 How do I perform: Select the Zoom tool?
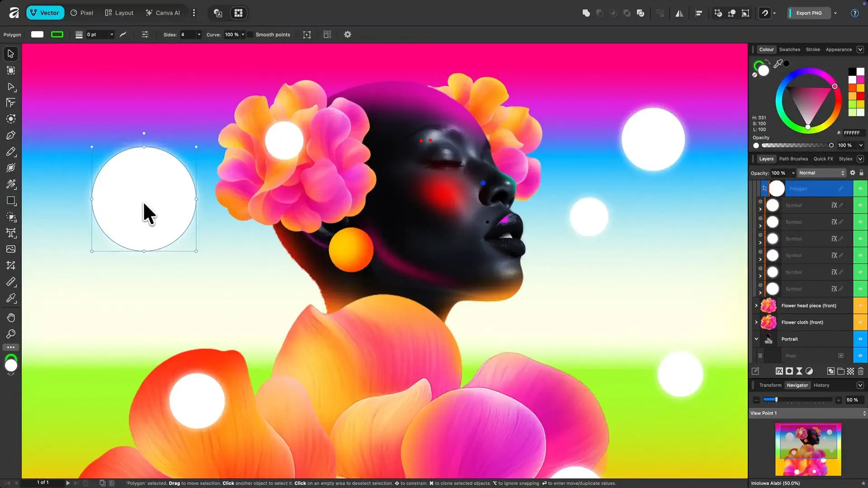pyautogui.click(x=11, y=334)
